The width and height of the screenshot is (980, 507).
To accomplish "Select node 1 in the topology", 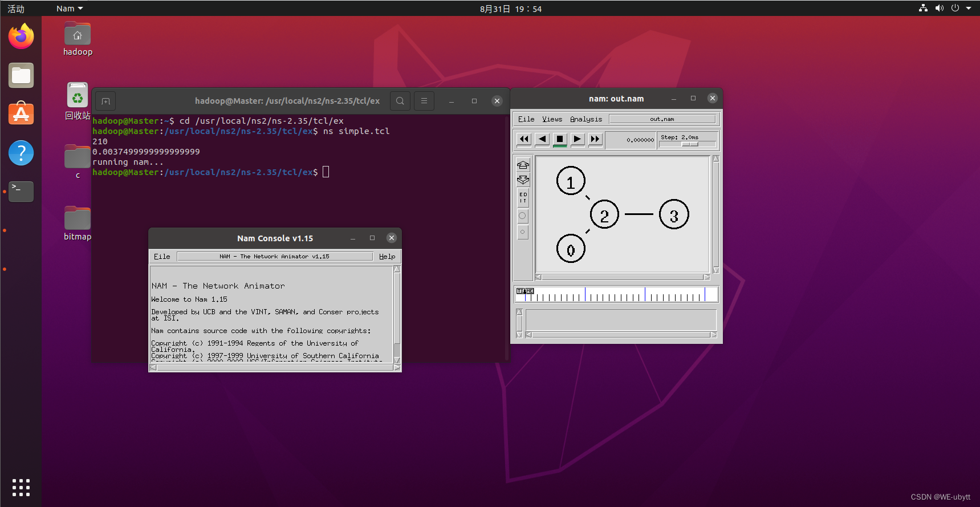I will [571, 181].
